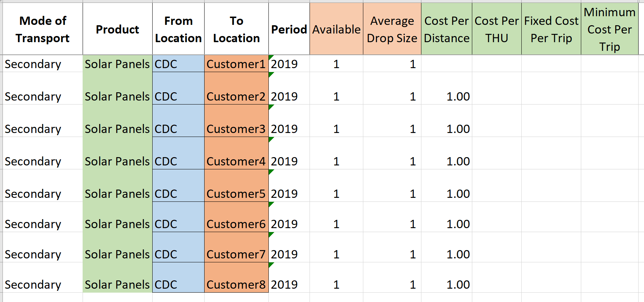
Task: Select the Product column header
Action: coord(118,29)
